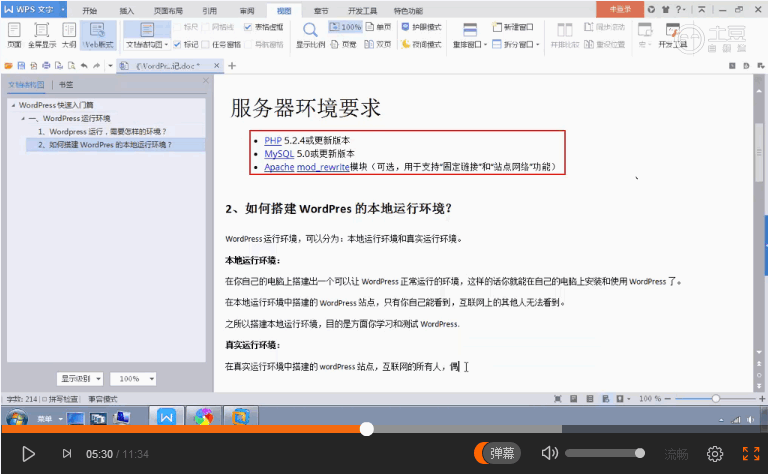768x474 pixels.
Task: Click print icon in quick toolbar
Action: [46, 66]
